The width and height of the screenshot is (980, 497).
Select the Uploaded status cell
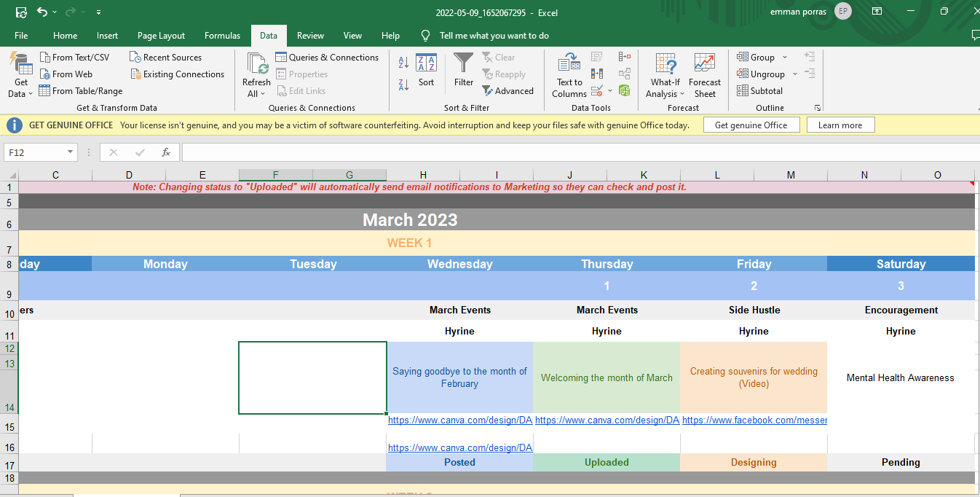point(606,462)
